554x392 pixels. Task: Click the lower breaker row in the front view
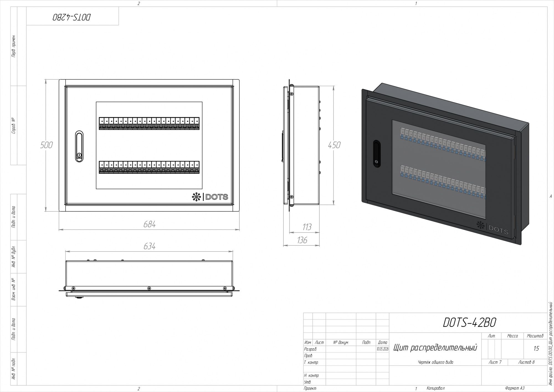pyautogui.click(x=149, y=167)
